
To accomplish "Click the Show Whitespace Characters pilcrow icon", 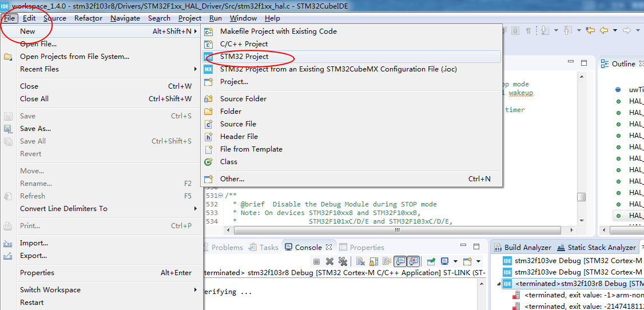I will coord(528,31).
